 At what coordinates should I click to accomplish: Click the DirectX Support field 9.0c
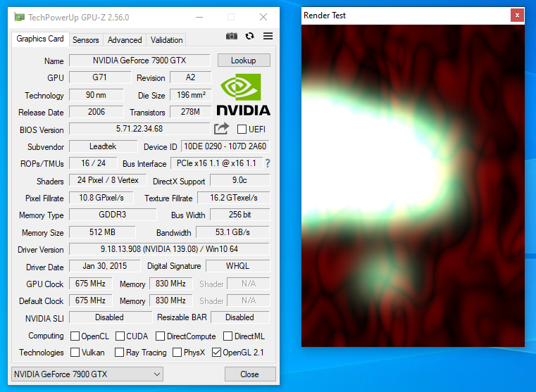coord(240,180)
